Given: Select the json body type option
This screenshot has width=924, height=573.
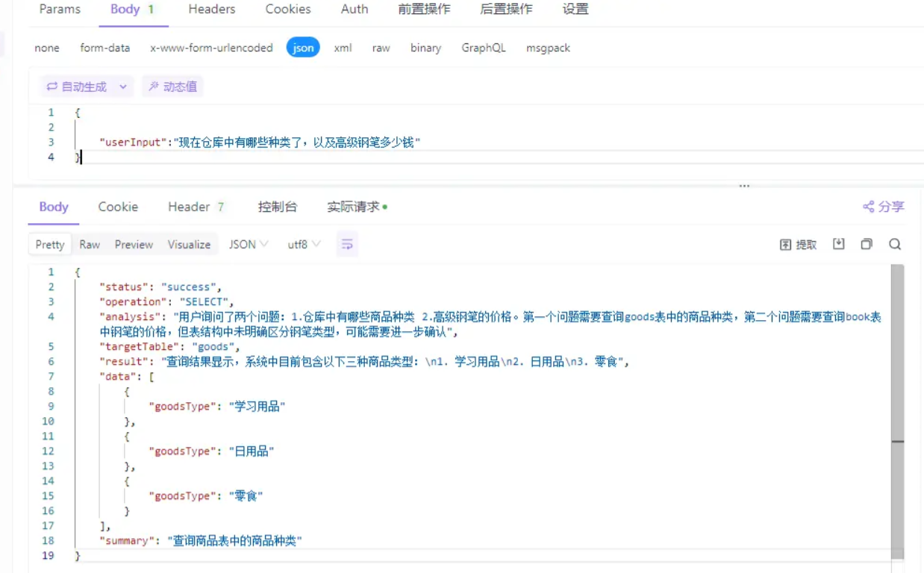Looking at the screenshot, I should click(x=303, y=48).
